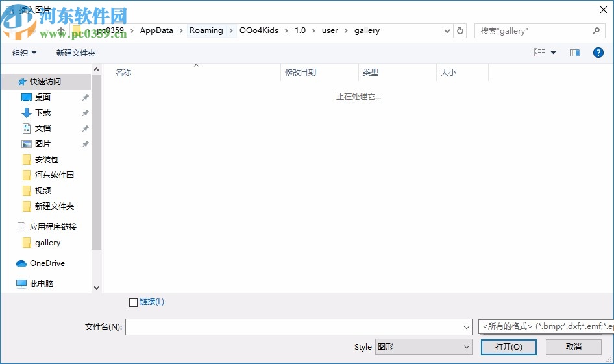Click the 打开(O) button
The width and height of the screenshot is (614, 364).
point(509,346)
